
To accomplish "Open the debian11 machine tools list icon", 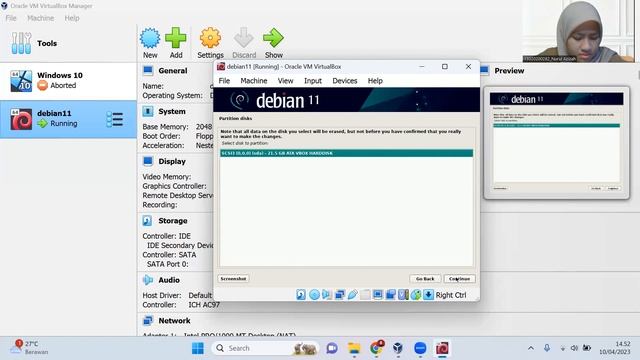I will pyautogui.click(x=115, y=120).
